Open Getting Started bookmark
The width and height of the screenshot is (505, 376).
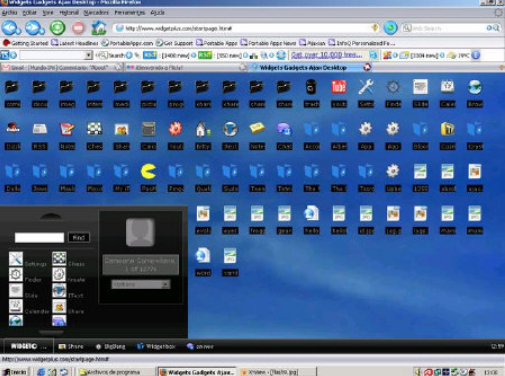pyautogui.click(x=25, y=43)
